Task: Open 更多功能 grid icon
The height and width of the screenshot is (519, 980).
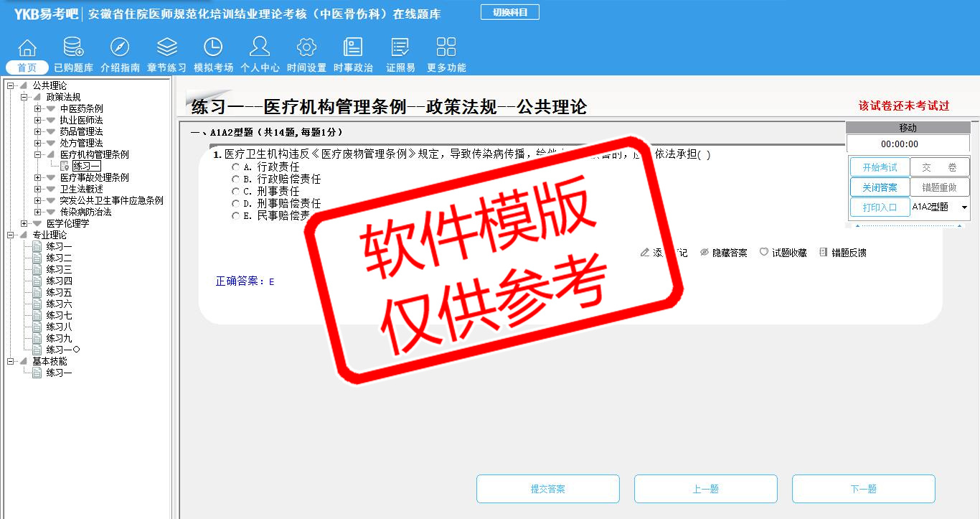Action: tap(446, 48)
